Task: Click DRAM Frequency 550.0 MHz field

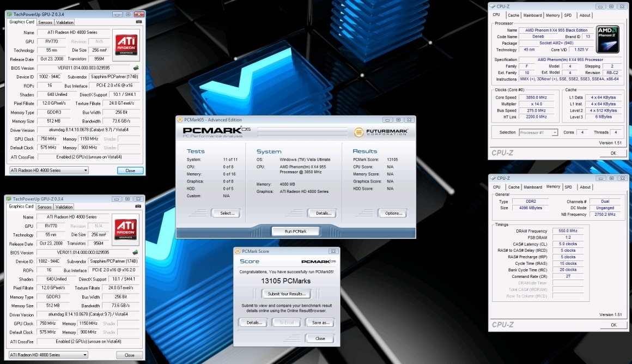Action: pos(568,231)
